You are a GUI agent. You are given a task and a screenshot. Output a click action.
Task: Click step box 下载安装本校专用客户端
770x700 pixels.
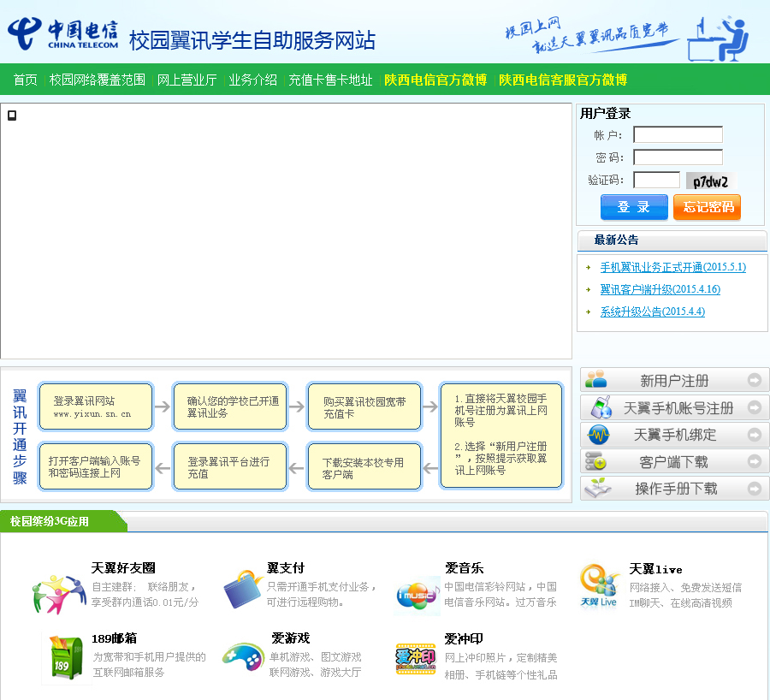pos(364,466)
